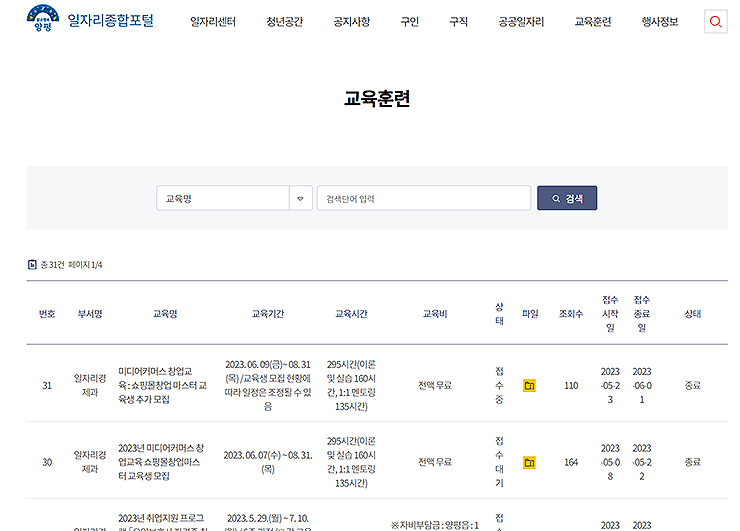The width and height of the screenshot is (740, 531).
Task: Click the rightmost 상태 column header
Action: [693, 314]
